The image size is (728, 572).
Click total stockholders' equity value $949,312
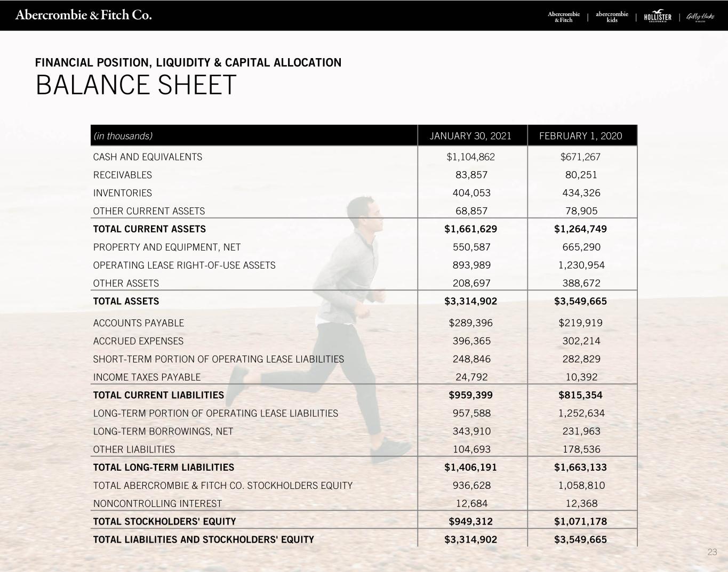[470, 522]
